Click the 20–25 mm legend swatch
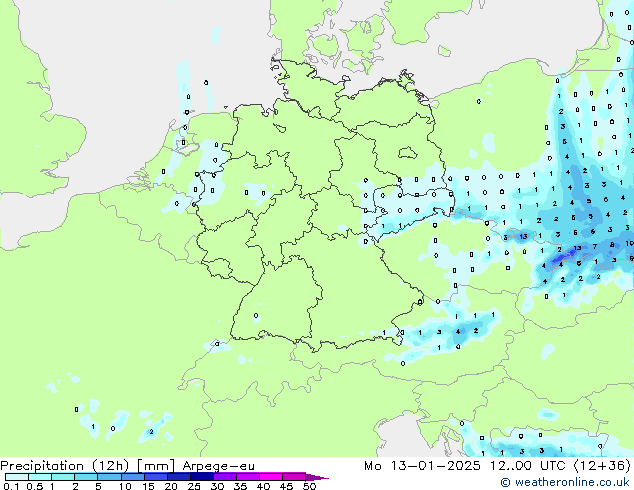Image resolution: width=634 pixels, height=490 pixels. [x=179, y=477]
